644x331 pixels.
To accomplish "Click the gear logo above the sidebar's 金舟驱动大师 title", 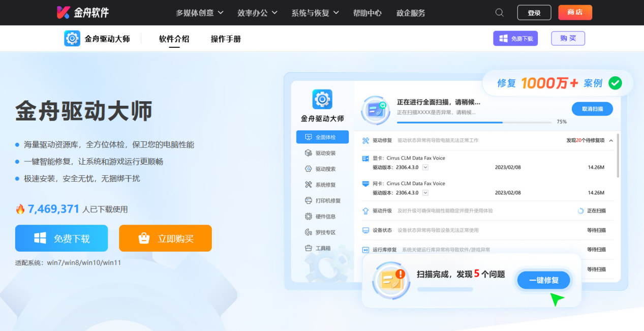I will (x=322, y=99).
